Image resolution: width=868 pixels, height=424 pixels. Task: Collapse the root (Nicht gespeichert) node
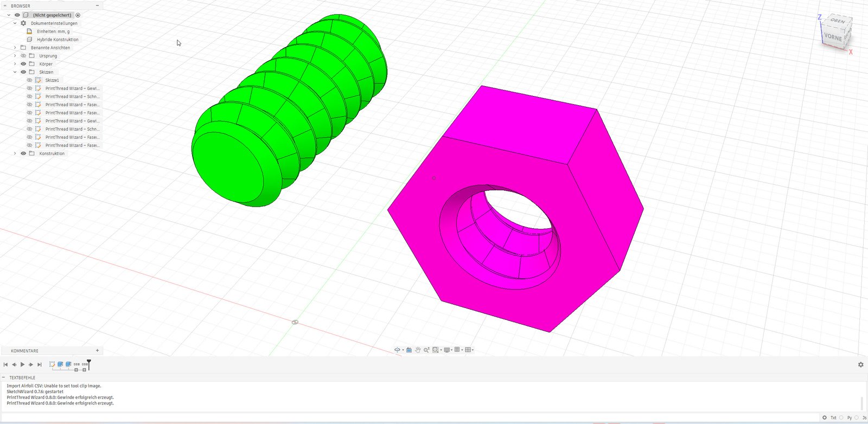pos(9,15)
